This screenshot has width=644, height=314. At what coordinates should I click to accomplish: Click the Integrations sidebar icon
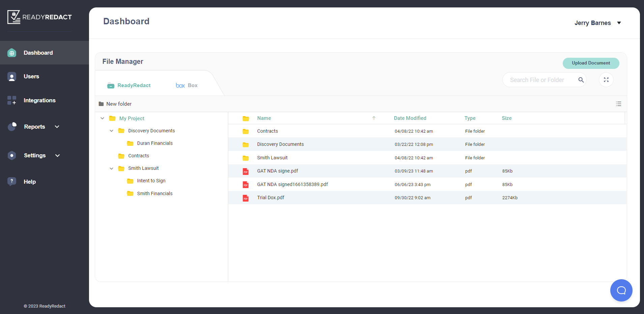12,100
